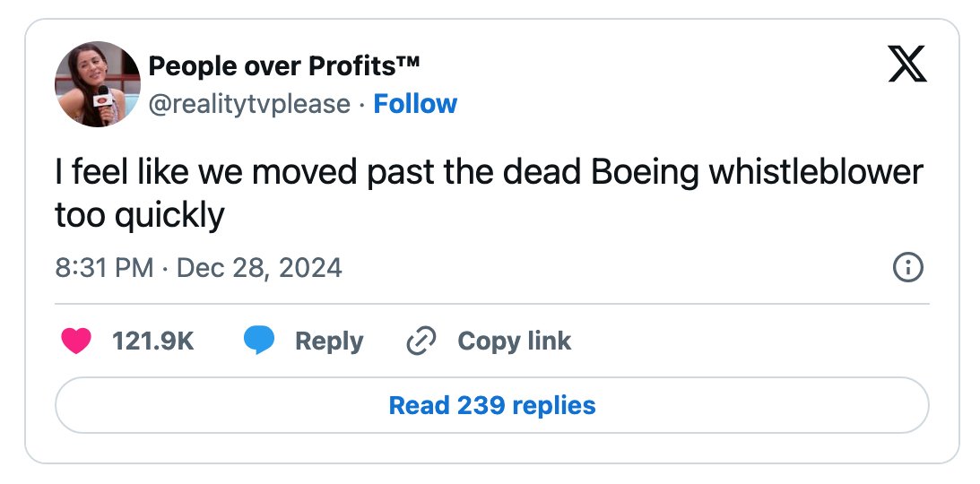Click the blue reply speech bubble icon
980x484 pixels.
tap(259, 341)
